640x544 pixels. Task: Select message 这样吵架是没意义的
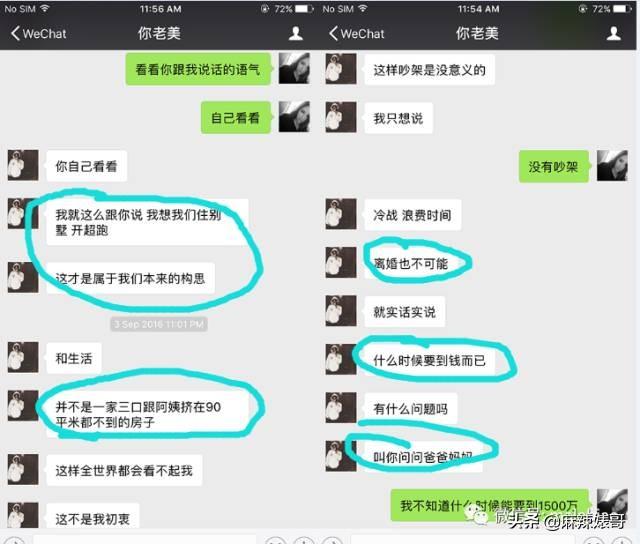[x=429, y=70]
